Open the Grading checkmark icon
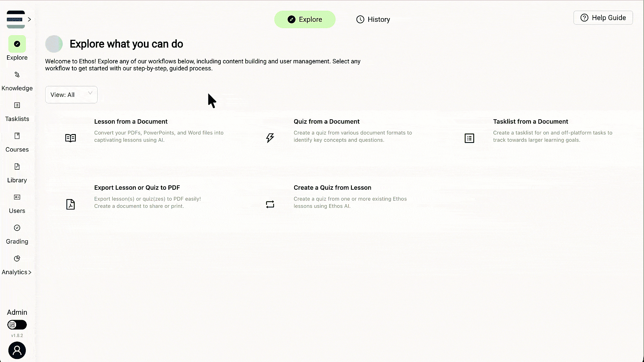Viewport: 644px width, 362px height. [17, 228]
